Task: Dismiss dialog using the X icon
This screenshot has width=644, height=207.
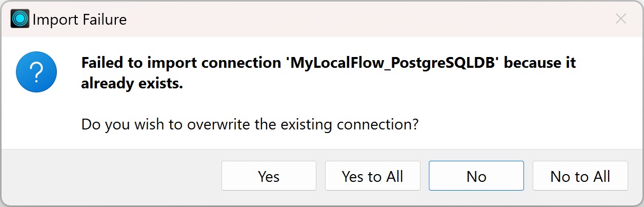Action: tap(621, 20)
